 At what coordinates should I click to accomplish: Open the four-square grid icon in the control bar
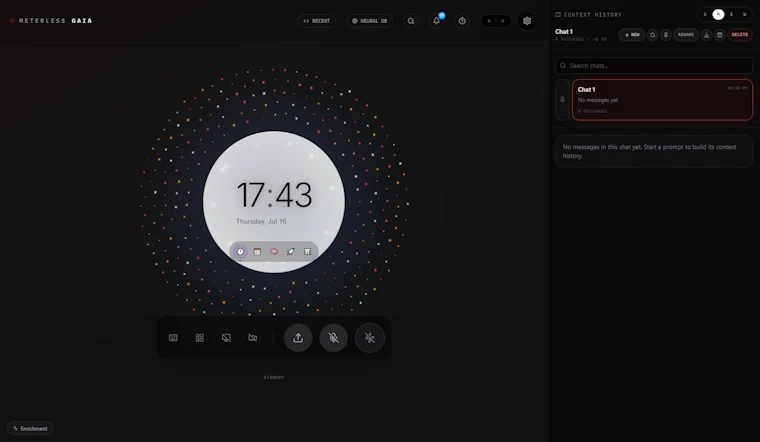[x=200, y=338]
